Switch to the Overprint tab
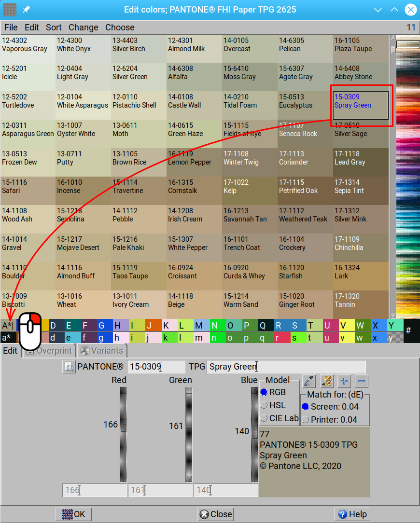The image size is (420, 523). (50, 351)
